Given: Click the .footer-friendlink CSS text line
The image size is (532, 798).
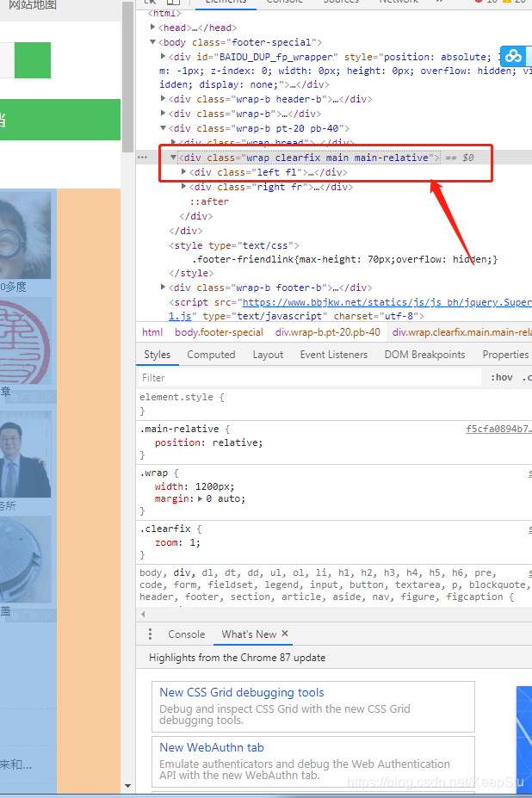Looking at the screenshot, I should point(347,260).
